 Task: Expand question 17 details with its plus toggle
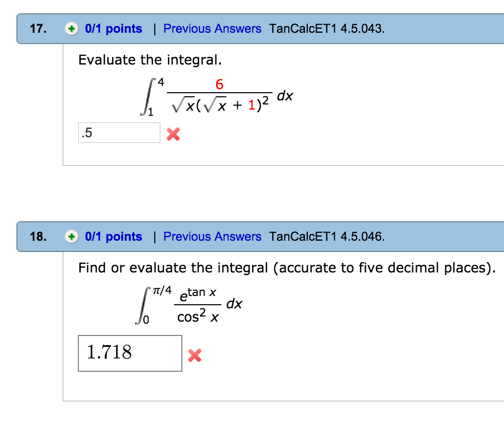pyautogui.click(x=72, y=29)
